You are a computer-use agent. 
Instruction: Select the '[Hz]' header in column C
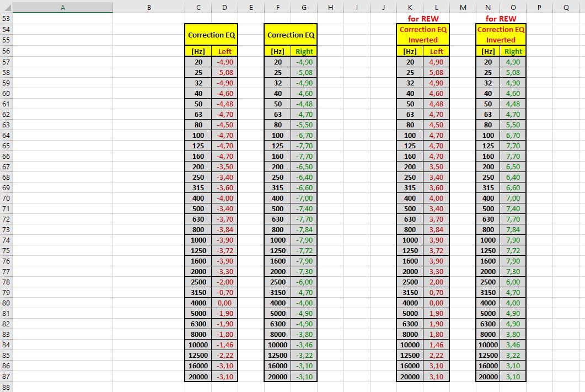(x=198, y=51)
